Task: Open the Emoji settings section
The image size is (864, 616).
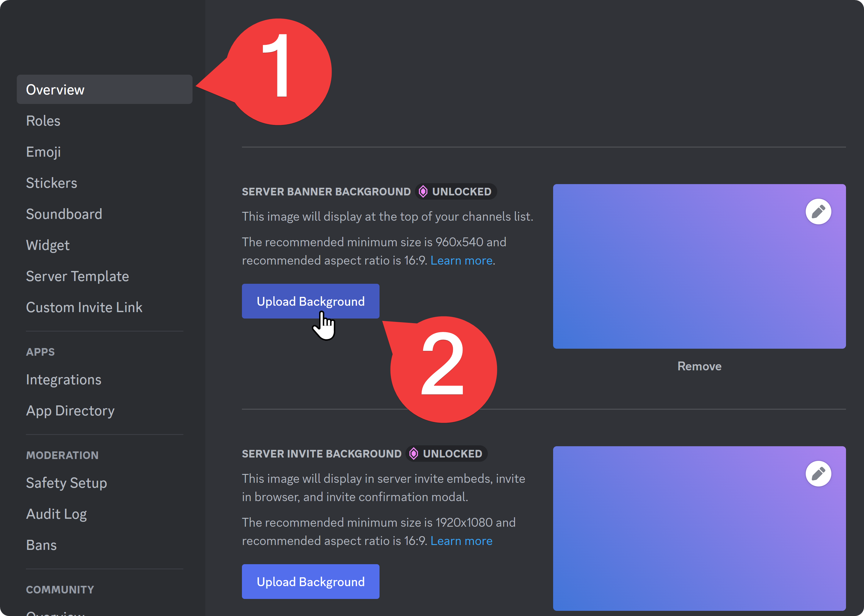Action: click(43, 152)
